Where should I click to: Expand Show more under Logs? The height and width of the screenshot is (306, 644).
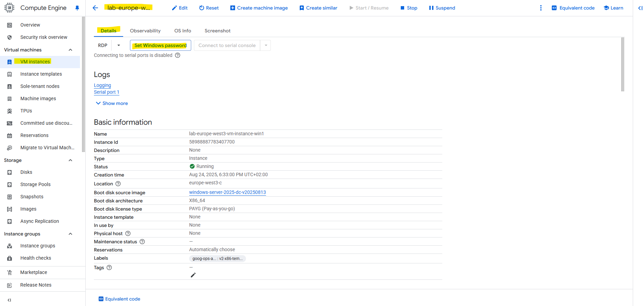[x=112, y=103]
